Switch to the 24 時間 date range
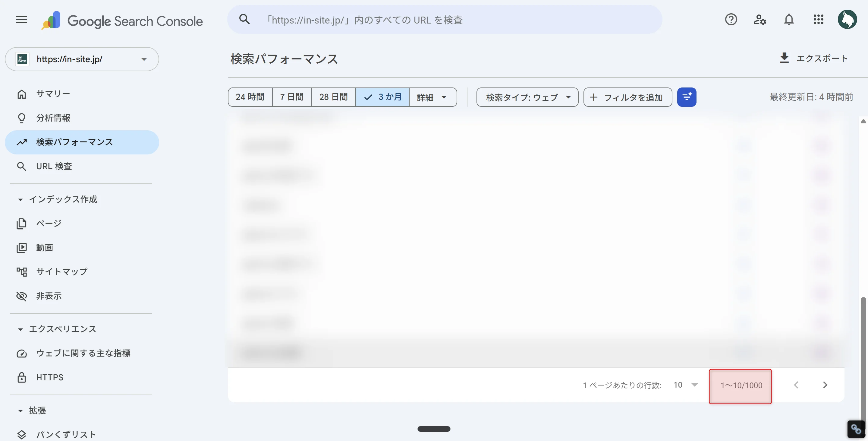This screenshot has height=441, width=868. pos(249,97)
